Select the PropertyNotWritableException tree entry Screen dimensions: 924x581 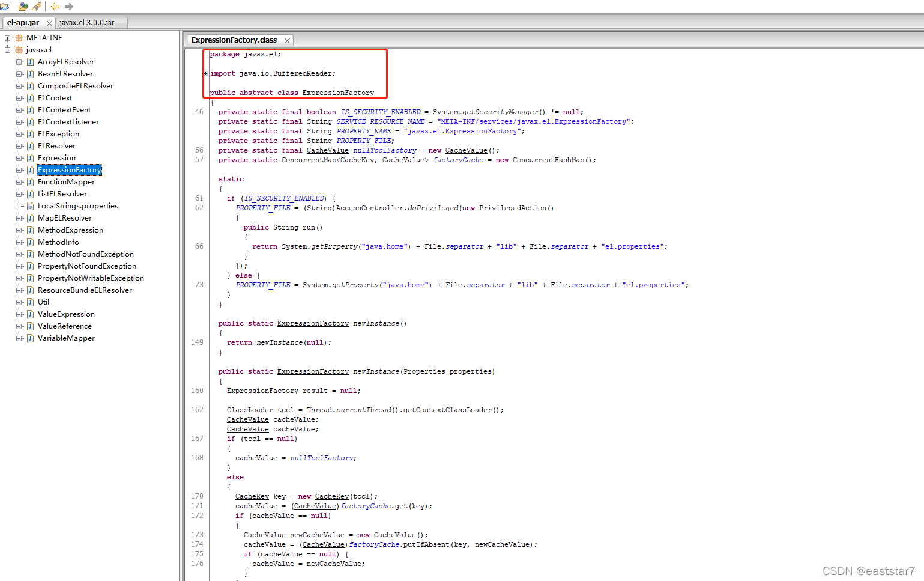(x=91, y=278)
